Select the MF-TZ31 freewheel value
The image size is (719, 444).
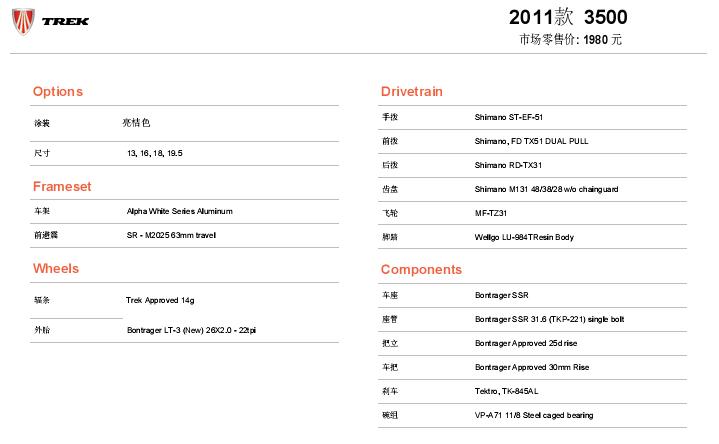(x=491, y=213)
